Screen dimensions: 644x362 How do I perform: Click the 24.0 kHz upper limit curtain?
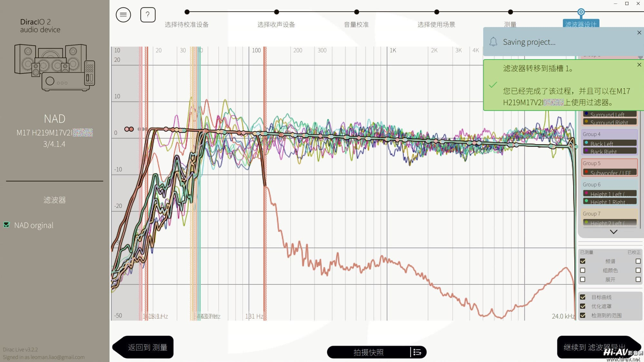pyautogui.click(x=576, y=183)
